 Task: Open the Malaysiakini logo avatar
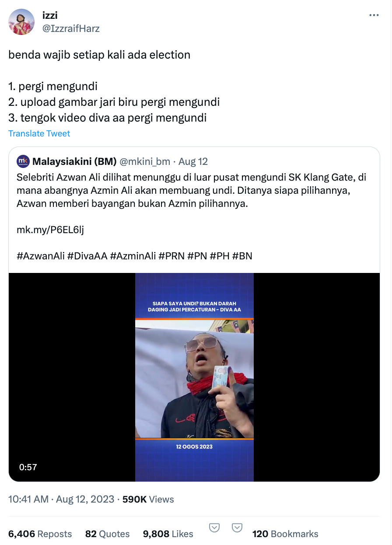click(23, 161)
